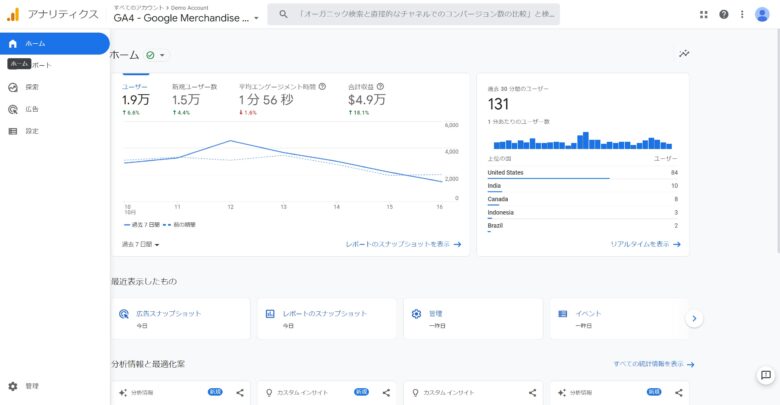The image size is (780, 405).
Task: Click the search magnifier icon
Action: 283,14
